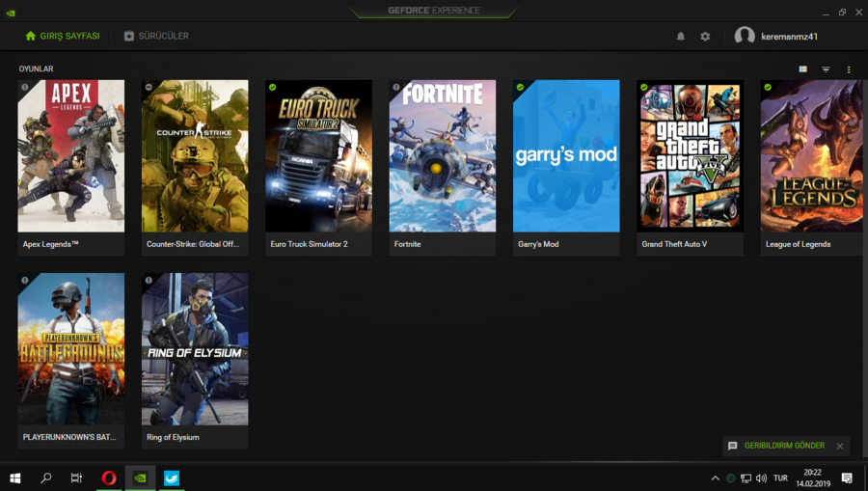Click the user avatar icon
The height and width of the screenshot is (491, 868).
click(744, 36)
